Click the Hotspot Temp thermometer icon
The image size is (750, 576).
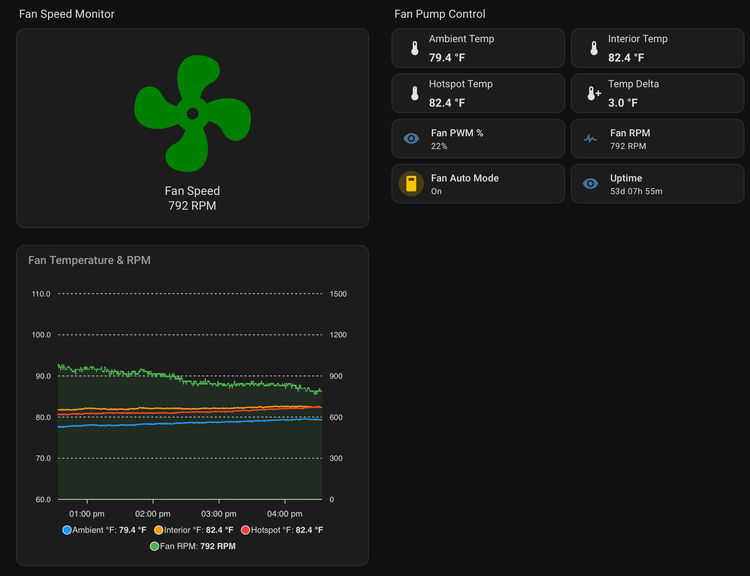415,93
